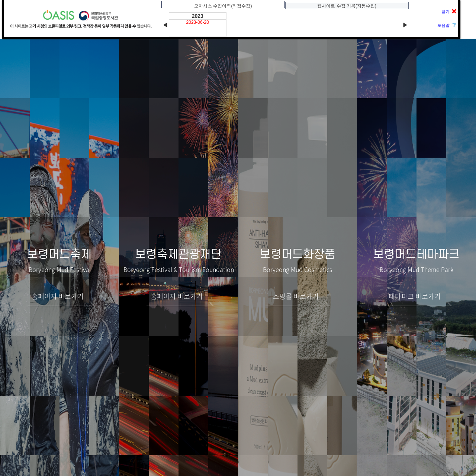Viewport: 476px width, 476px height.
Task: Go to previous capture with left arrow
Action: tap(165, 25)
